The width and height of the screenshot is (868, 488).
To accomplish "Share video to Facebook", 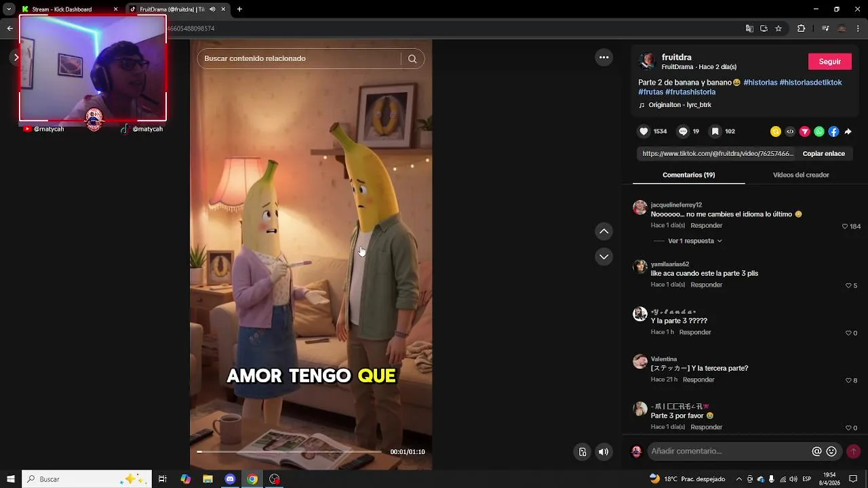I will (833, 131).
